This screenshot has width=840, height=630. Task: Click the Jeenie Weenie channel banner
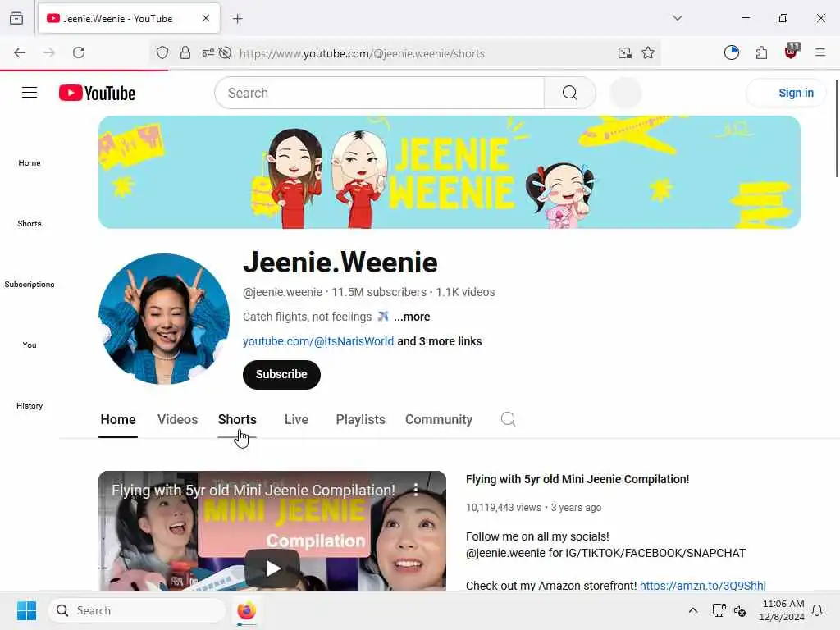coord(449,172)
